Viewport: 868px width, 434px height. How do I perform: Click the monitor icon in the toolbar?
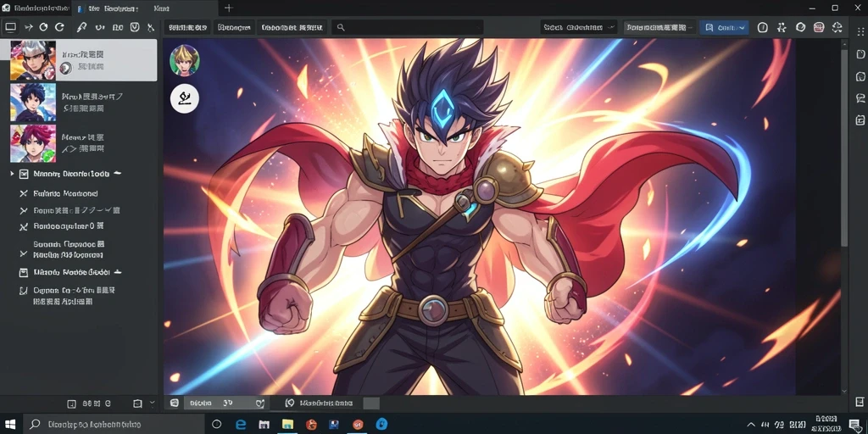coord(10,27)
